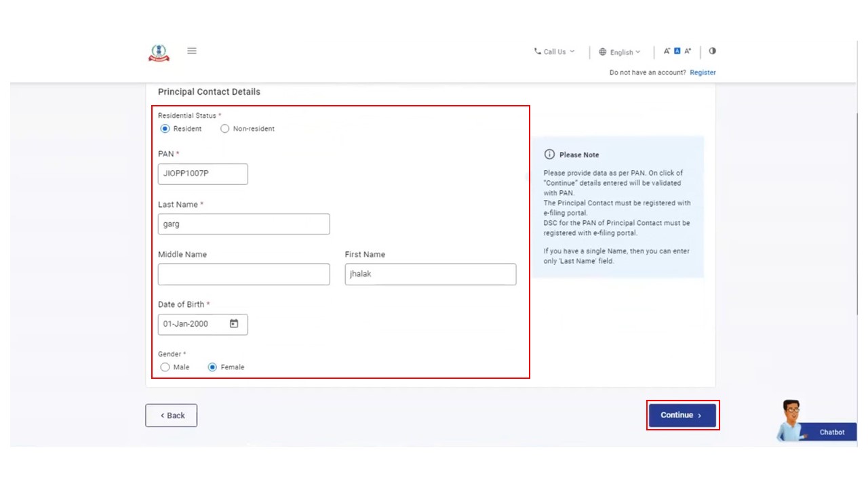Click the Income Tax Department logo
The height and width of the screenshot is (488, 868).
(159, 53)
